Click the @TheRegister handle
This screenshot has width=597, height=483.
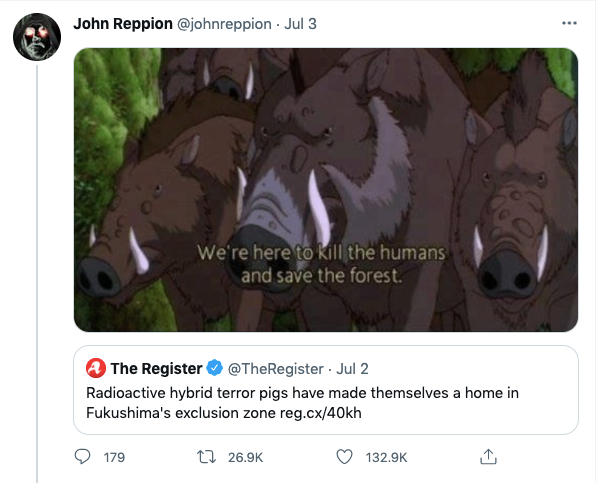[276, 369]
